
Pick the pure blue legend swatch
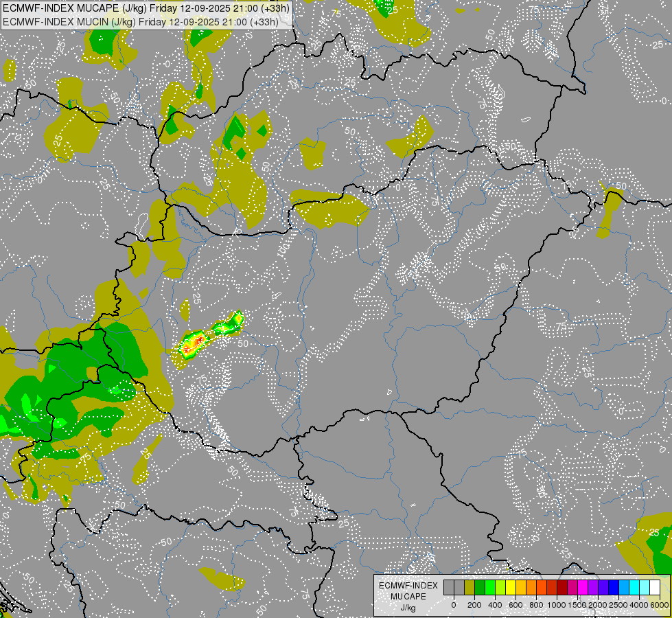(x=614, y=588)
